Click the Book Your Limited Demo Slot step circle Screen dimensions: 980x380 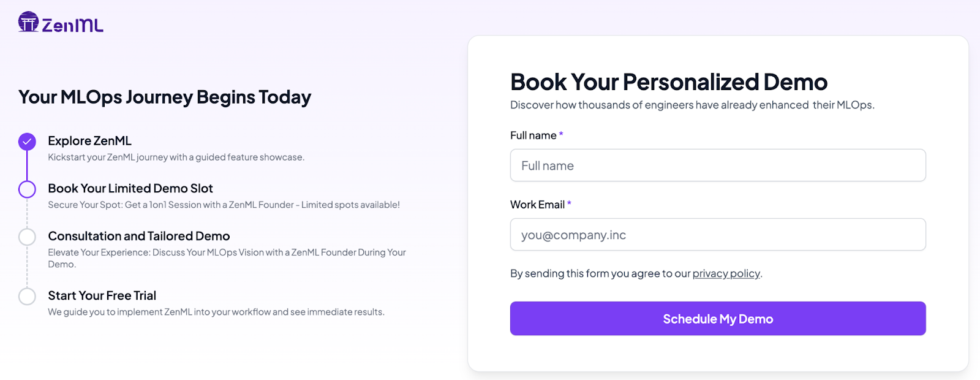coord(27,189)
